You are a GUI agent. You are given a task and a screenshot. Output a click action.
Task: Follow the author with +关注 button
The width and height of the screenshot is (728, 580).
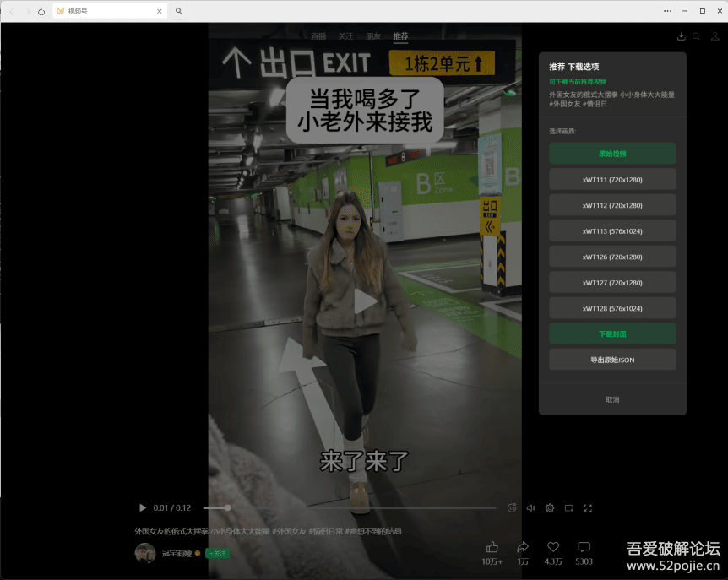[217, 553]
